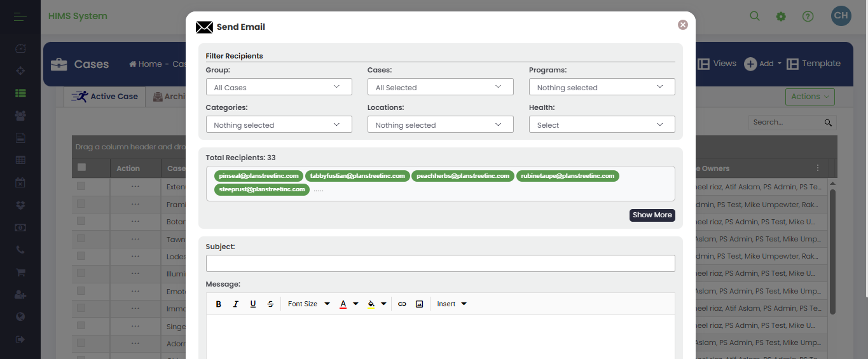Click inside the Message body area
This screenshot has width=868, height=359.
440,337
